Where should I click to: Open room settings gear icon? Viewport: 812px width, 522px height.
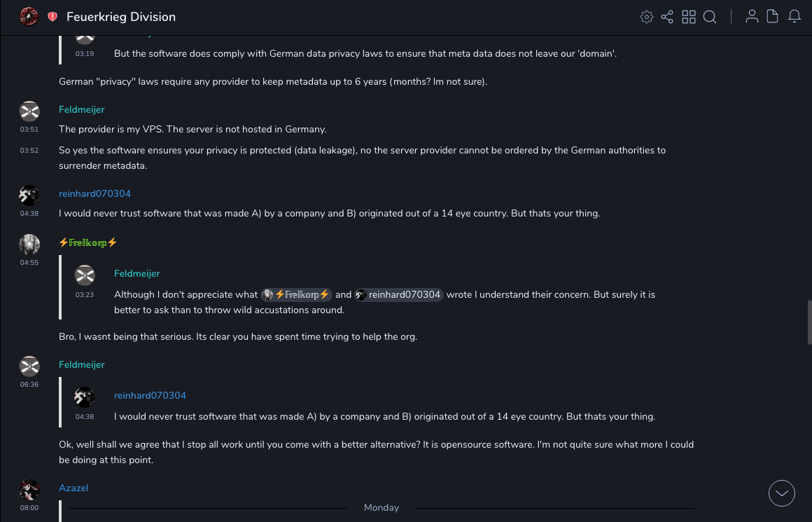[x=647, y=17]
